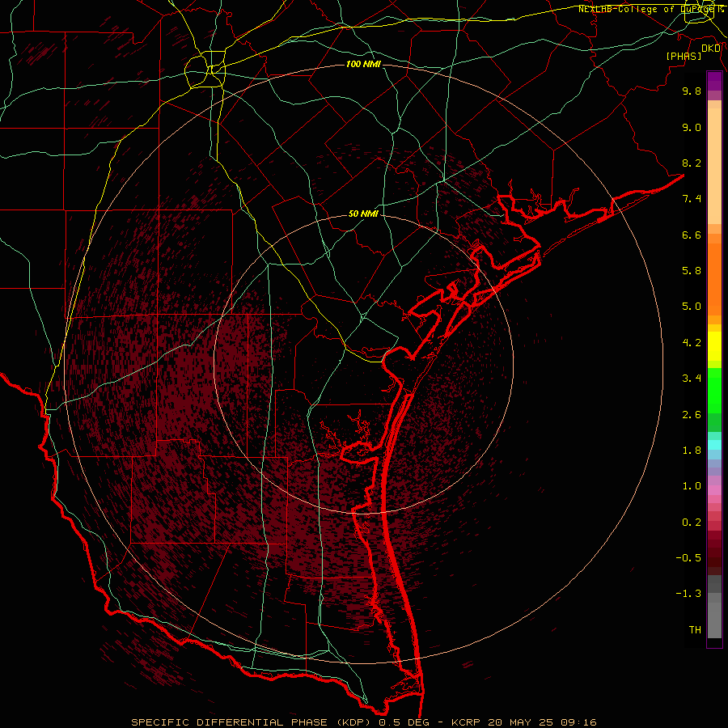Pick the dark red band on the color scale

(x=714, y=553)
